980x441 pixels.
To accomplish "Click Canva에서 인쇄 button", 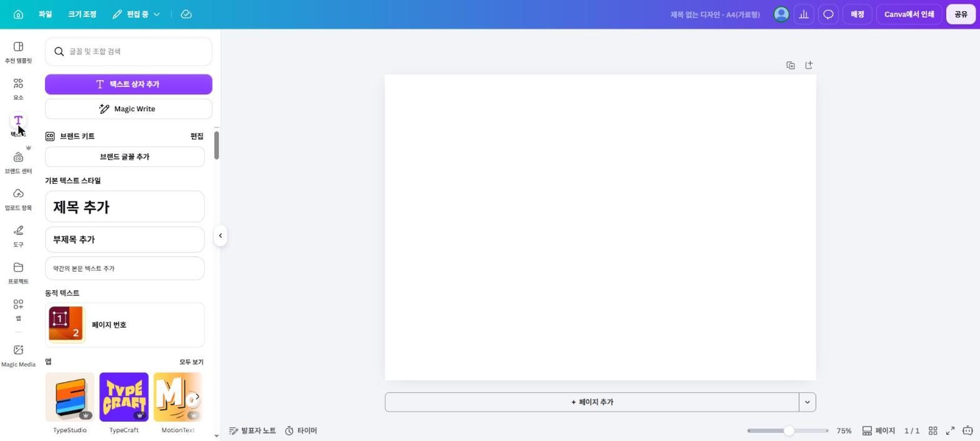I will [x=909, y=14].
